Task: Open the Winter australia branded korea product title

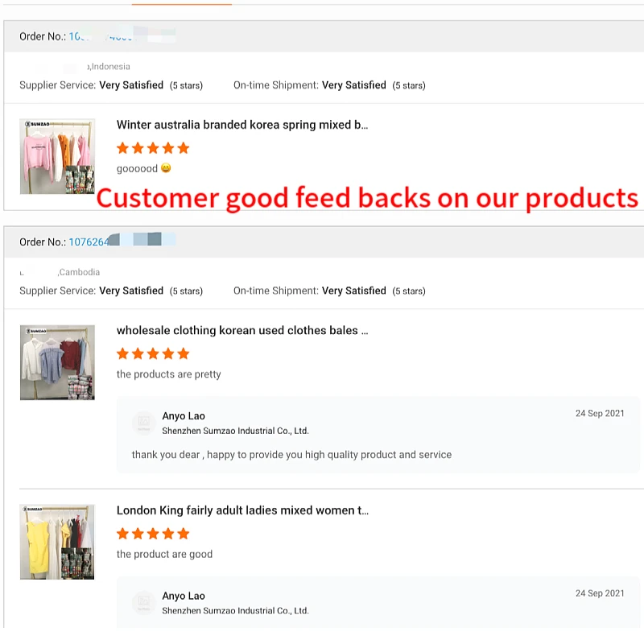Action: [x=242, y=125]
